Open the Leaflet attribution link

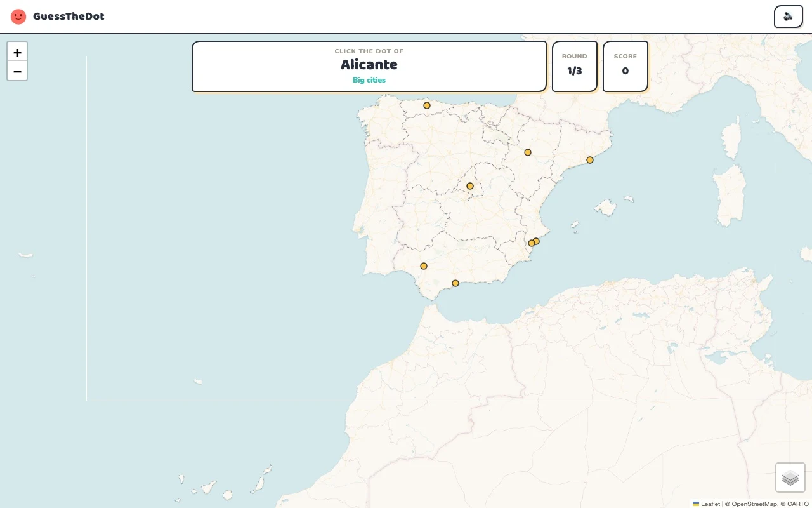click(706, 504)
